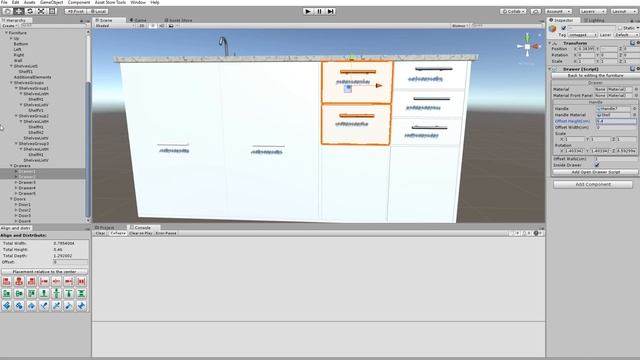Open the Gizmos dropdown
Screen dimensions: 640x360
click(x=460, y=26)
